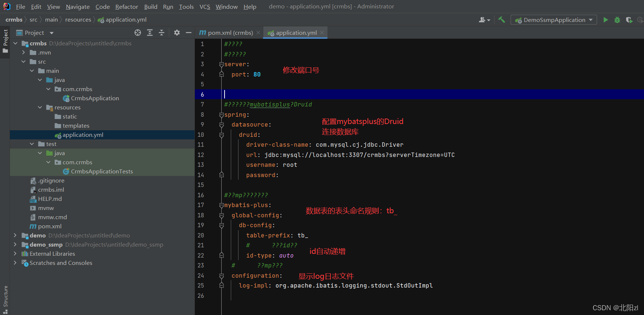
Task: Open DemoSsmpApplication run configuration dropdown
Action: pyautogui.click(x=554, y=20)
